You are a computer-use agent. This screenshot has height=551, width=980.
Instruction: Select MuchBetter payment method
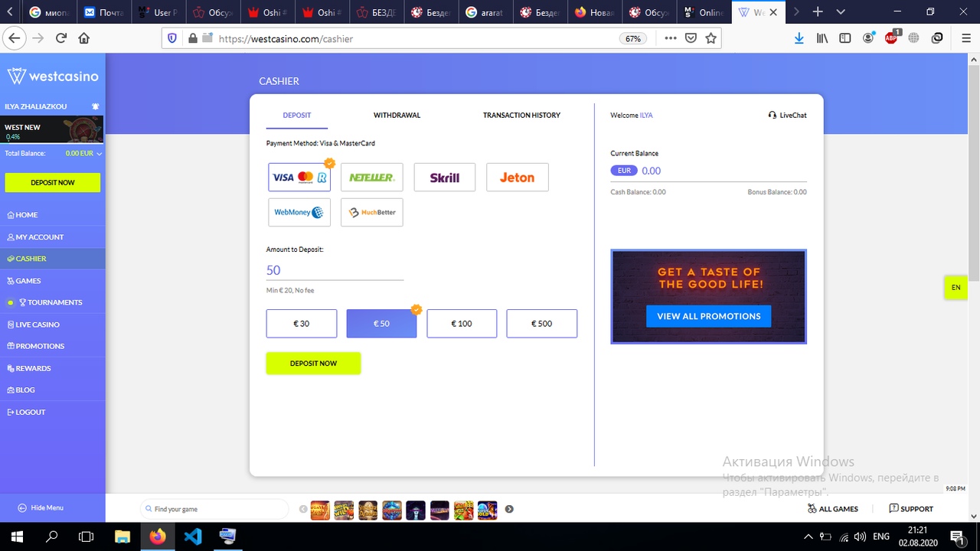pos(372,212)
